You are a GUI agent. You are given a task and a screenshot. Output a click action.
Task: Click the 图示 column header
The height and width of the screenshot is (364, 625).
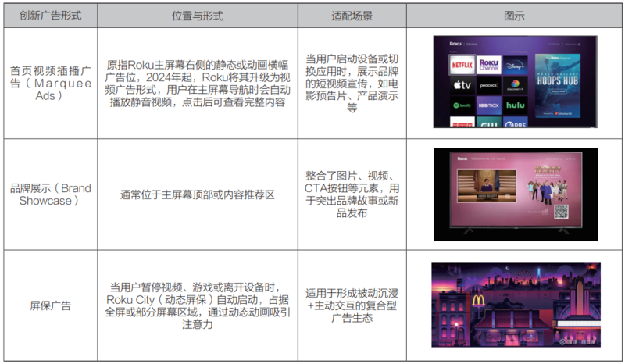click(514, 16)
